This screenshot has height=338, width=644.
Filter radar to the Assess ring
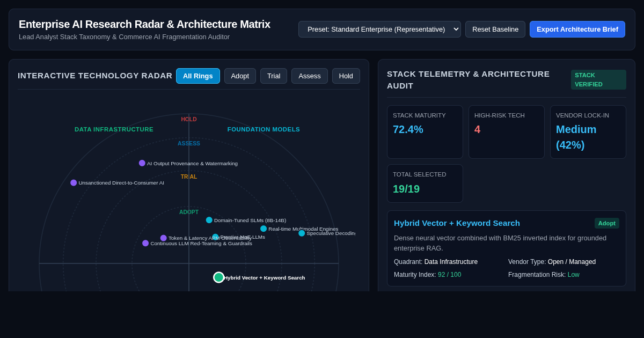point(310,76)
